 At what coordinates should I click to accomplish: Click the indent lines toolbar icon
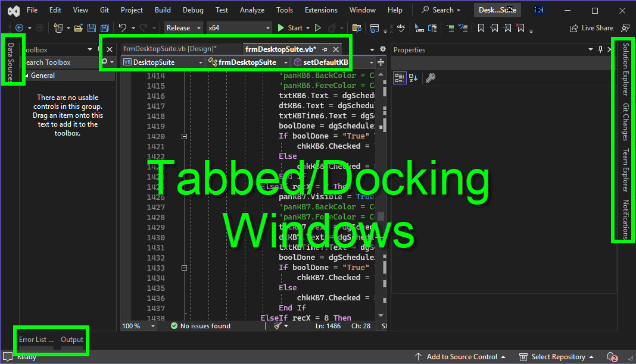tap(450, 28)
